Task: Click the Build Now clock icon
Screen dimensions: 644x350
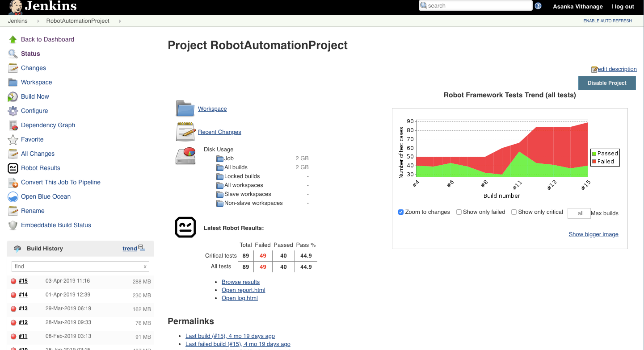Action: click(x=13, y=96)
